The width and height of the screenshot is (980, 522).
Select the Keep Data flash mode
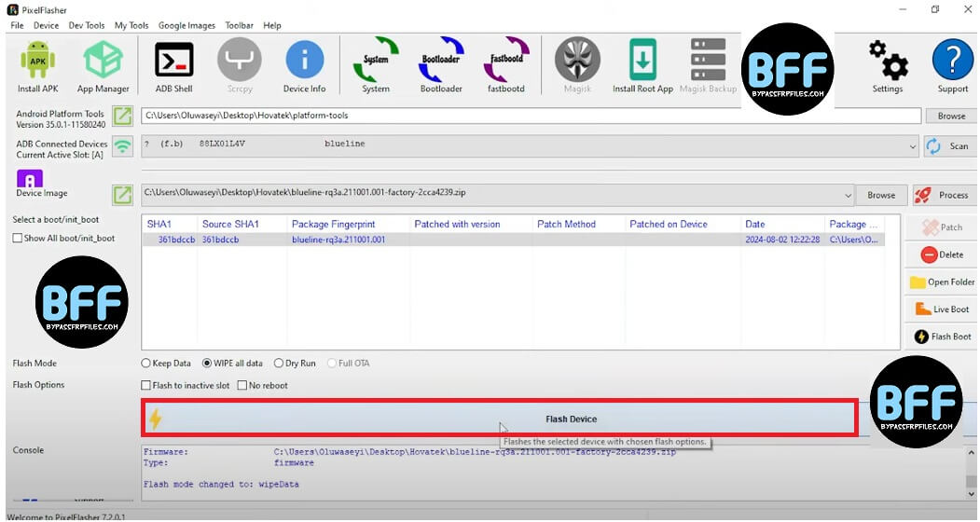(146, 364)
